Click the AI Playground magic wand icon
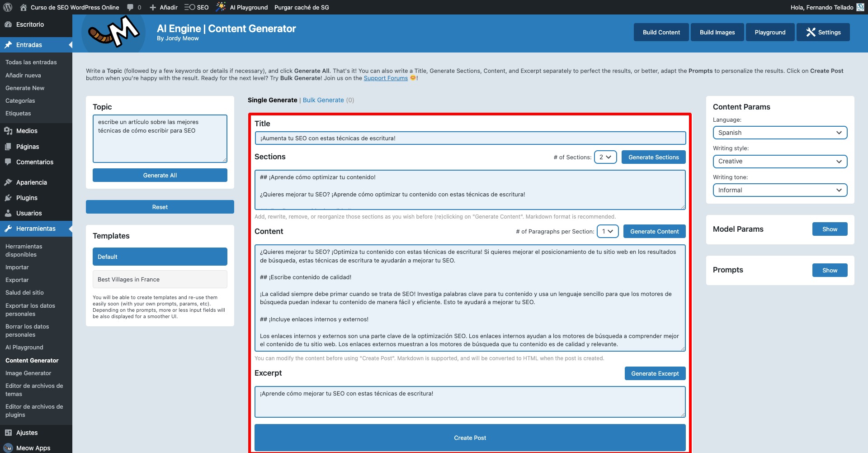Image resolution: width=868 pixels, height=453 pixels. tap(221, 7)
